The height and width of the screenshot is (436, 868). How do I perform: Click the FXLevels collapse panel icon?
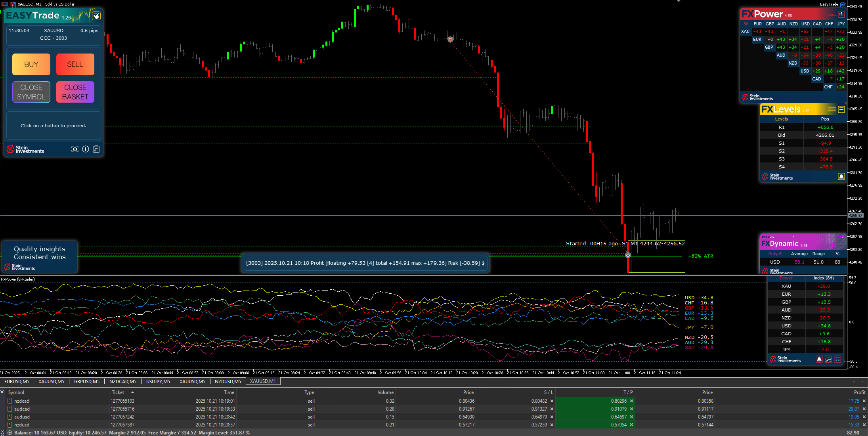[841, 109]
